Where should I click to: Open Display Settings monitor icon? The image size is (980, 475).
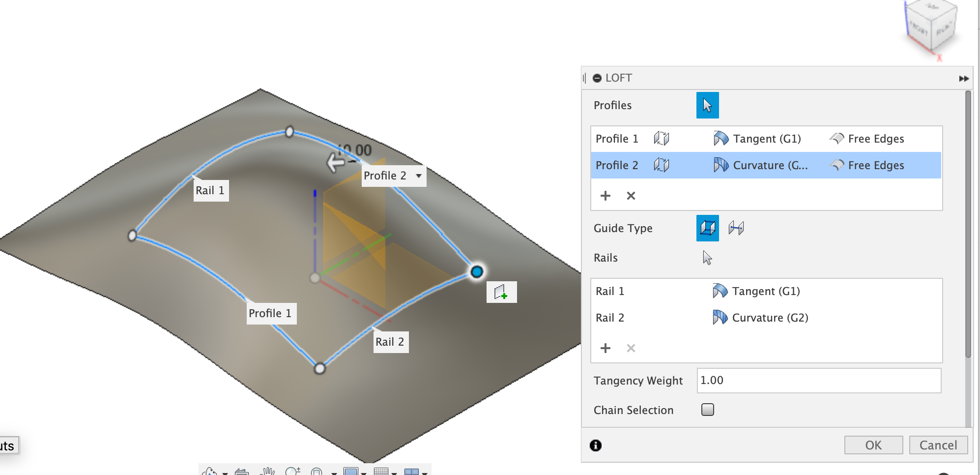(351, 471)
